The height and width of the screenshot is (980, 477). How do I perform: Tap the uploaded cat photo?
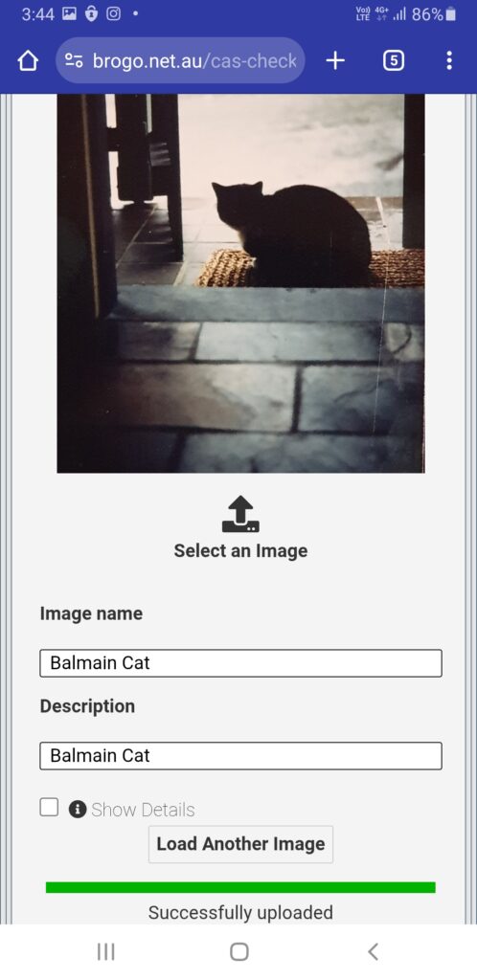240,283
